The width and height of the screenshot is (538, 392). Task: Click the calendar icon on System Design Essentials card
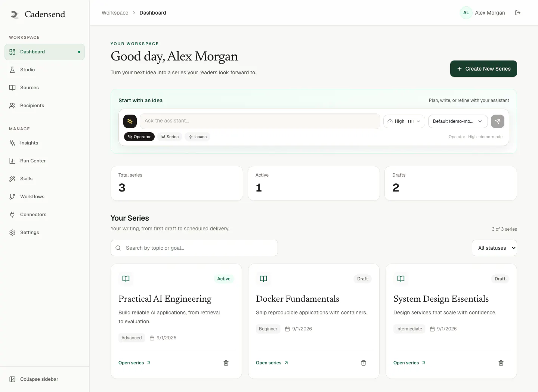pos(432,329)
